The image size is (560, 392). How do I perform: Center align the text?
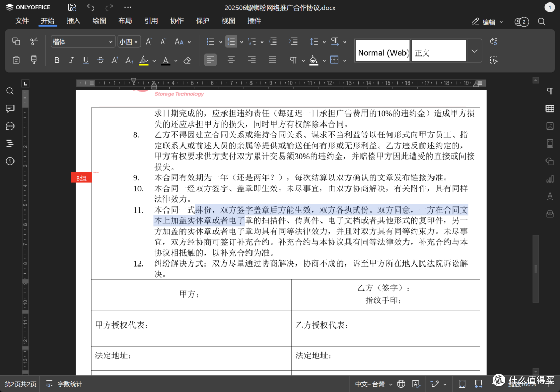231,60
